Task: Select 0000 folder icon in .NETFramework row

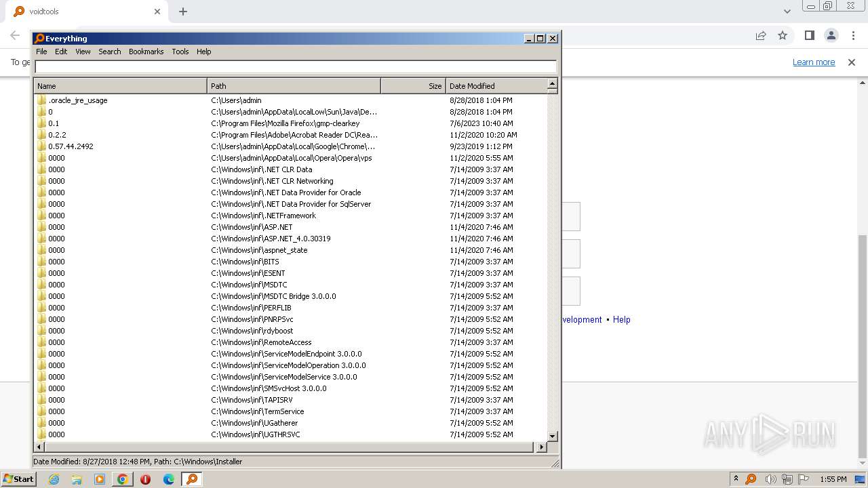Action: coord(41,216)
